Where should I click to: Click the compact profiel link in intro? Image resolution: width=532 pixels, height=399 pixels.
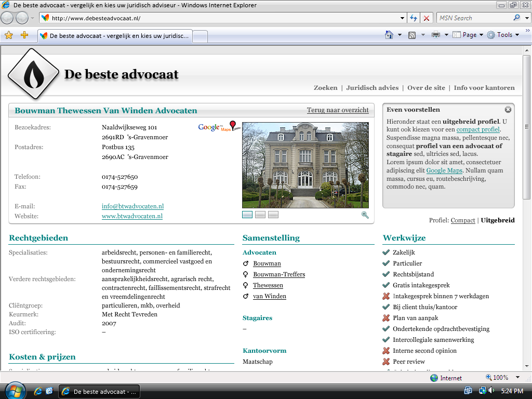click(478, 129)
